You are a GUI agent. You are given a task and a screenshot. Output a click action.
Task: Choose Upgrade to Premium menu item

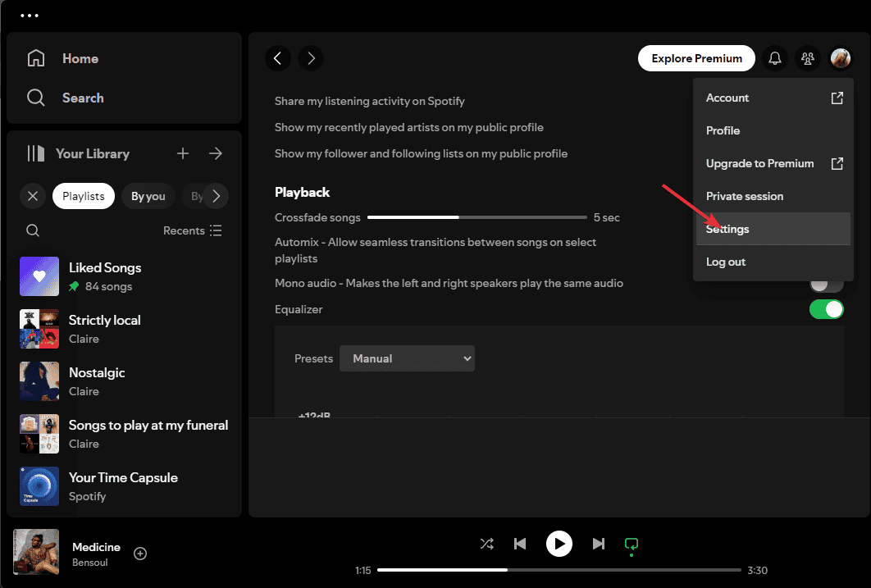click(773, 163)
